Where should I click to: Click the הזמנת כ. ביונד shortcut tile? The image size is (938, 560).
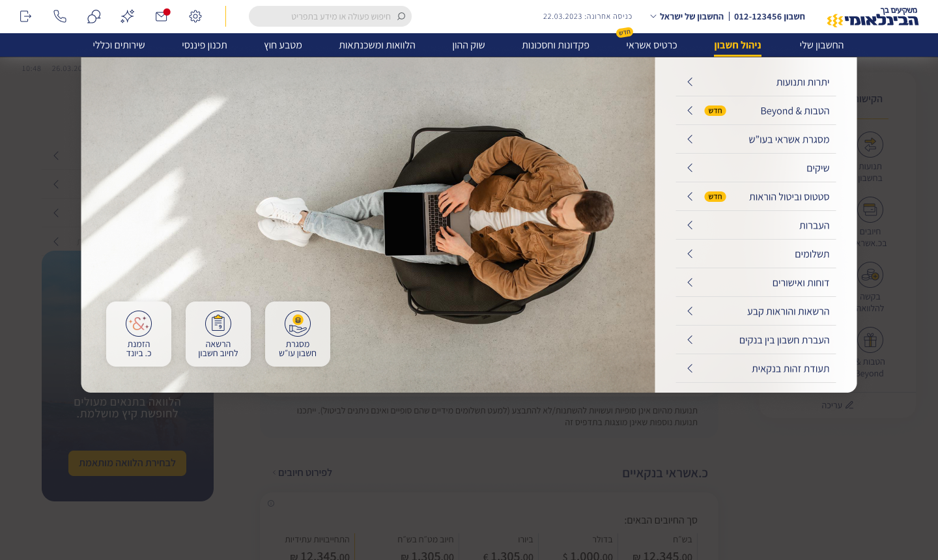(x=139, y=334)
